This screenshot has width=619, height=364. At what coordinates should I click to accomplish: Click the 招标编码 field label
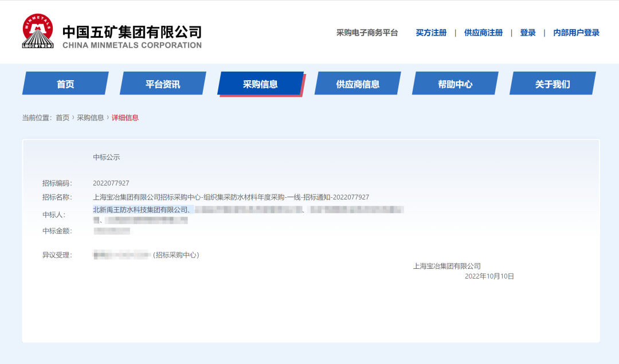coord(57,183)
